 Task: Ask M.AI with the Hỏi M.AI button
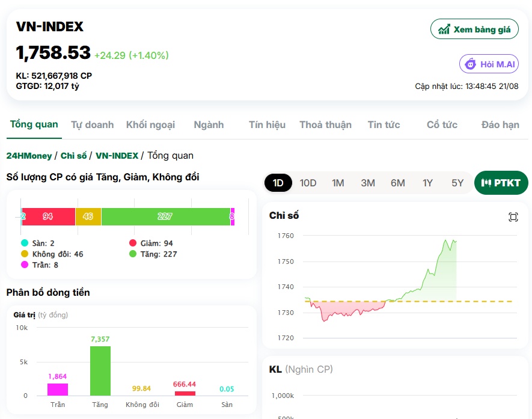click(x=489, y=64)
